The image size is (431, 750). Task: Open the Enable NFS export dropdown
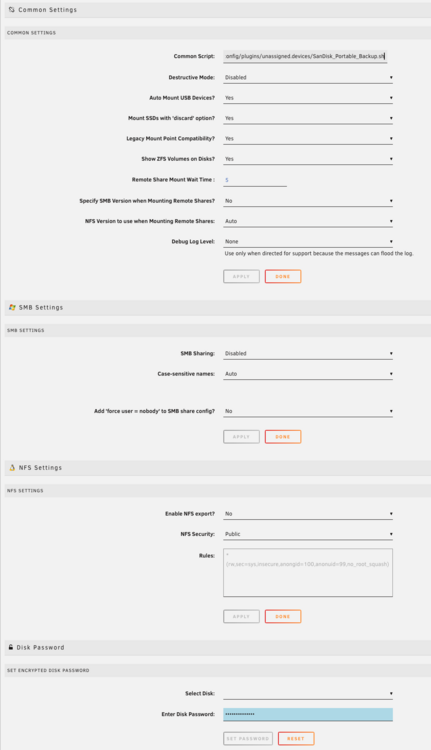[x=308, y=514]
